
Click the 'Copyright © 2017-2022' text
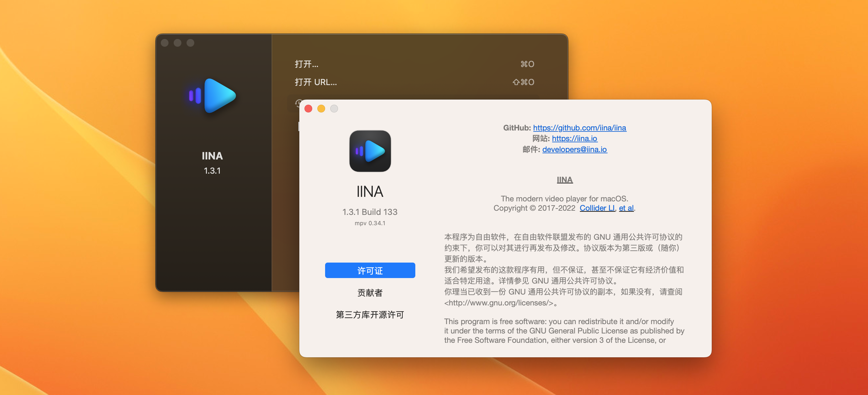535,208
